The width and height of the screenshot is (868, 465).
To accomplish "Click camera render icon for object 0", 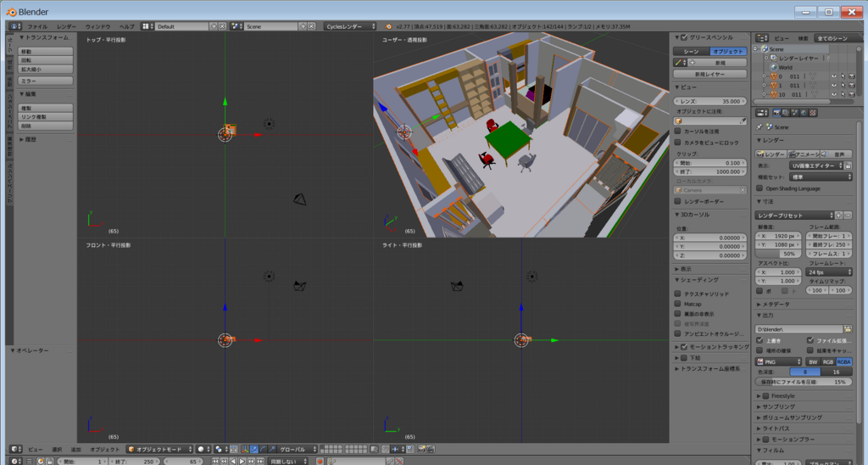I will click(852, 76).
